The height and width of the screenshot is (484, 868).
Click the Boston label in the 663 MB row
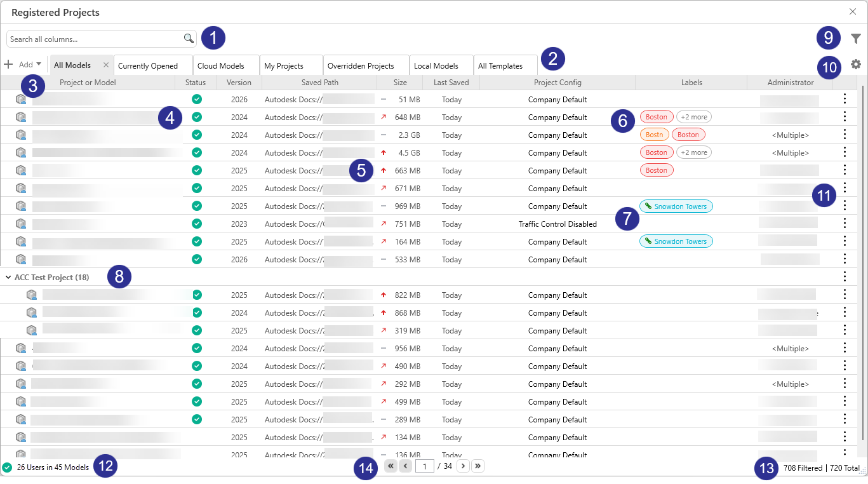click(657, 170)
